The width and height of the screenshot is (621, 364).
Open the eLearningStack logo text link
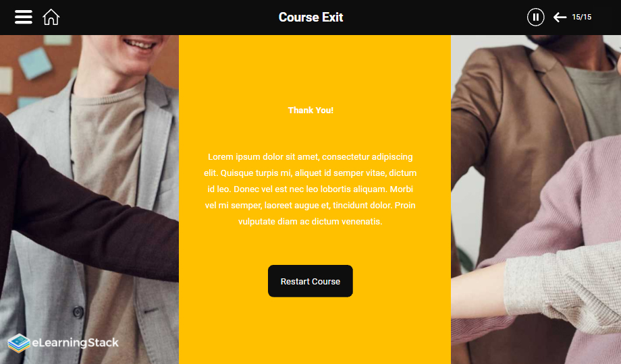coord(75,342)
